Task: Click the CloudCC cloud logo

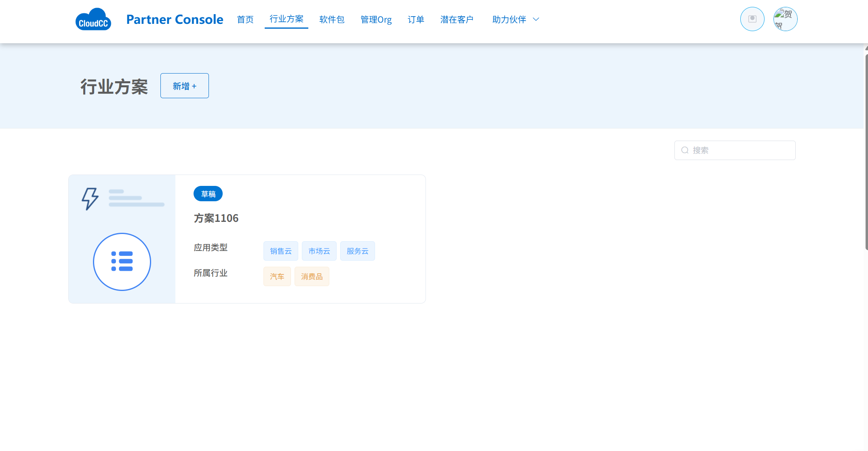Action: click(x=93, y=19)
